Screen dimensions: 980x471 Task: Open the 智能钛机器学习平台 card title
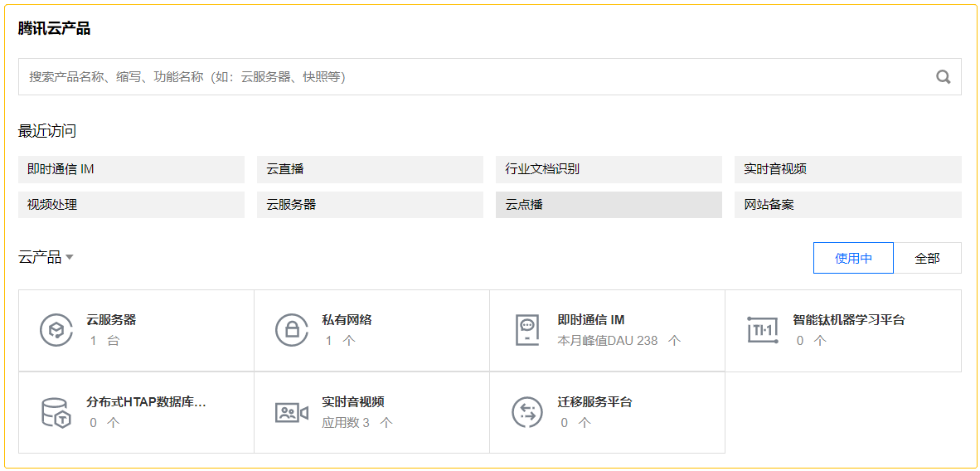pos(849,320)
